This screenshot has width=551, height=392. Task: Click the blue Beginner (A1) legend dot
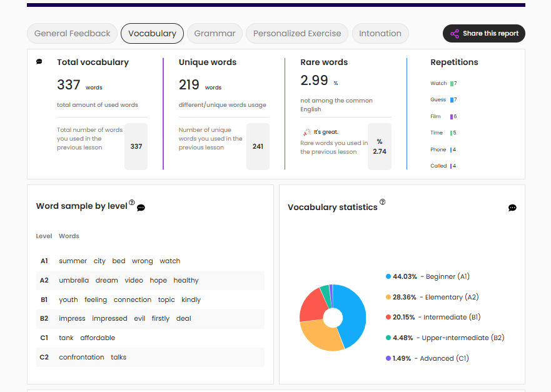(388, 276)
